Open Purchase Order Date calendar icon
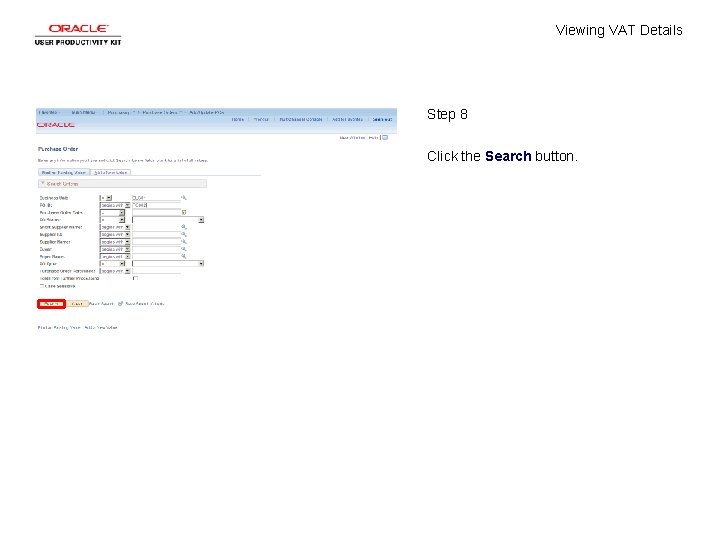Screen dimensions: 720x540 pyautogui.click(x=184, y=213)
